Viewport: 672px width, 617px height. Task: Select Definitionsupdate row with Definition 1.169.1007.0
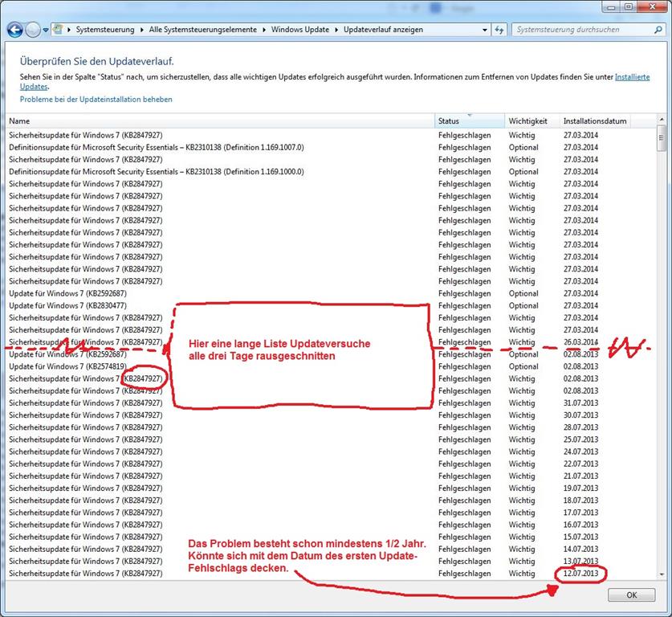point(330,147)
